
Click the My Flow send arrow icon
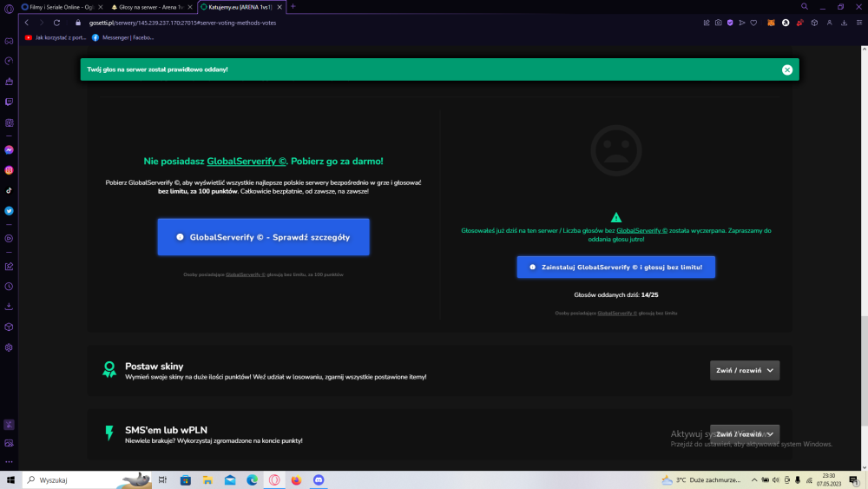pos(742,23)
